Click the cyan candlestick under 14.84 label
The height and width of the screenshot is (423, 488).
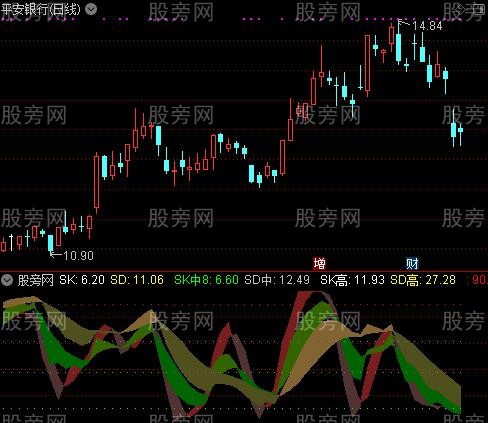tap(398, 43)
